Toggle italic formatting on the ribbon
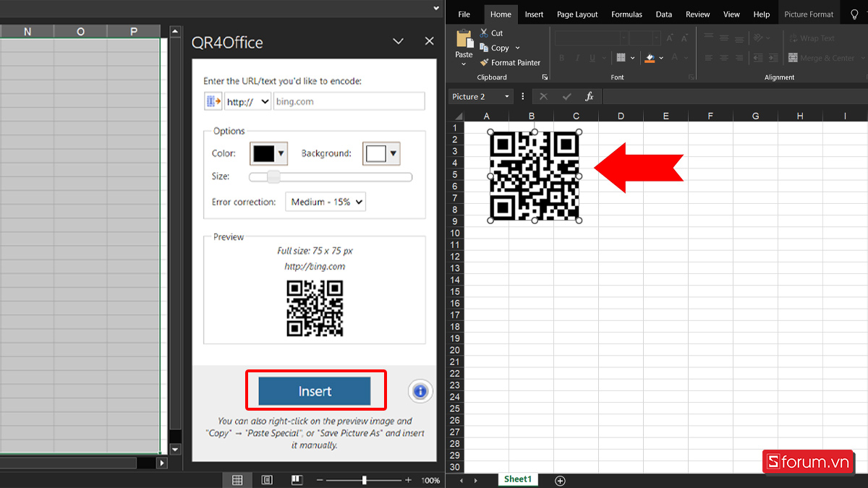This screenshot has width=868, height=488. 576,57
